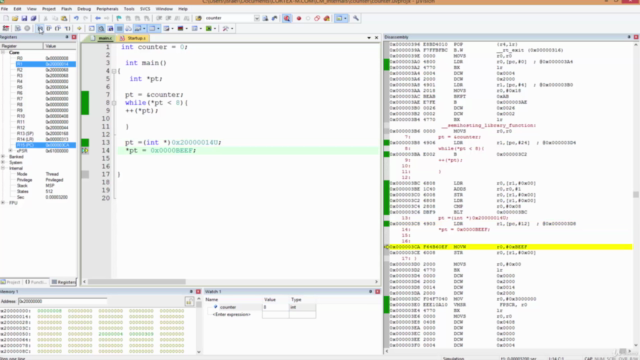
Task: Click the Kill All Breakpoints icon
Action: 327,18
